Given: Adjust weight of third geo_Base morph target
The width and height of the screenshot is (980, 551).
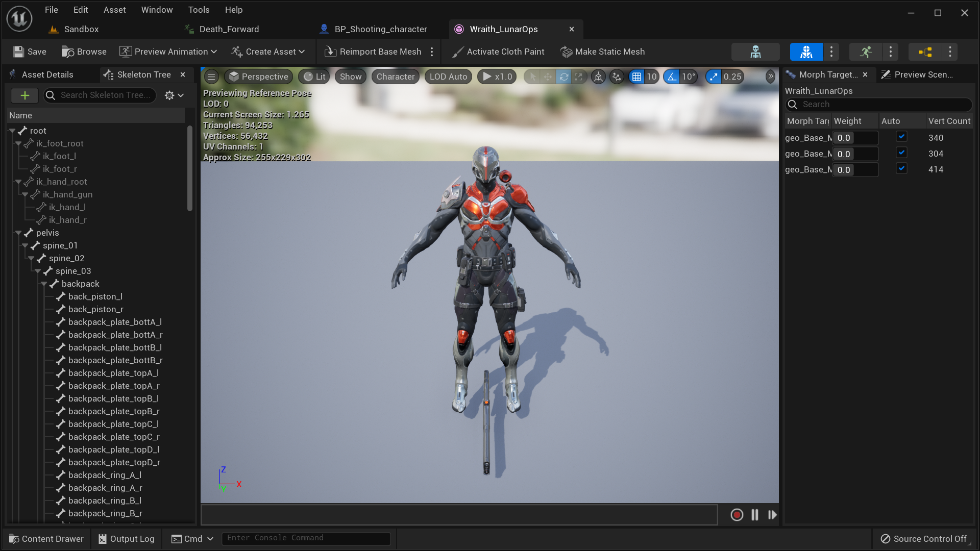Looking at the screenshot, I should coord(855,169).
